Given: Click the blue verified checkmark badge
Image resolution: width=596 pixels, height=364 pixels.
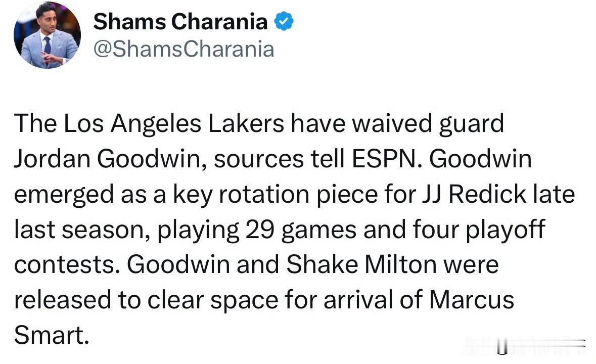Looking at the screenshot, I should (284, 21).
